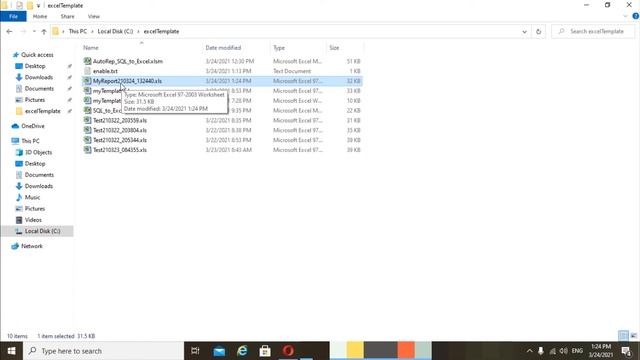
Task: Select This PC in the address path
Action: (78, 31)
